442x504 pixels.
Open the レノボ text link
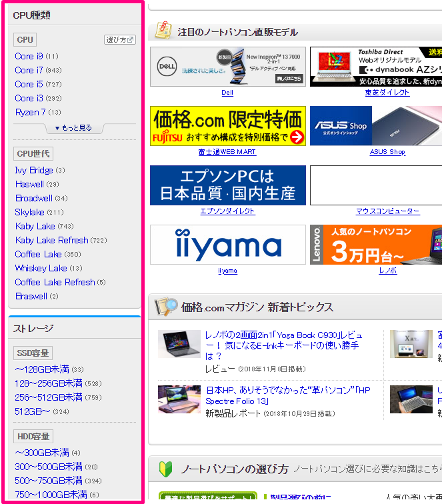point(388,271)
